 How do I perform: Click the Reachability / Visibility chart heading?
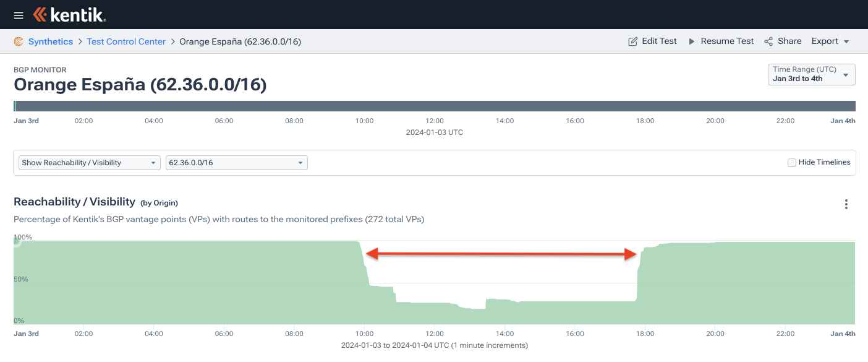pos(74,202)
